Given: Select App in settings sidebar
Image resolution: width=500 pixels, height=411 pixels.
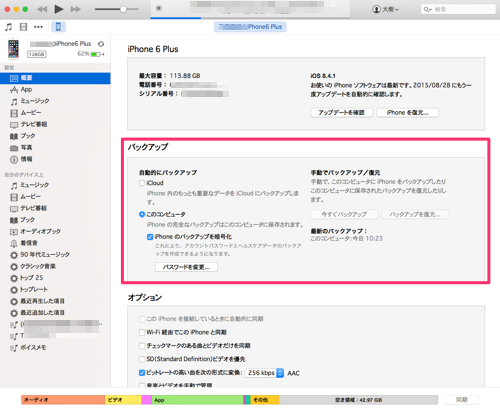Looking at the screenshot, I should 55,89.
